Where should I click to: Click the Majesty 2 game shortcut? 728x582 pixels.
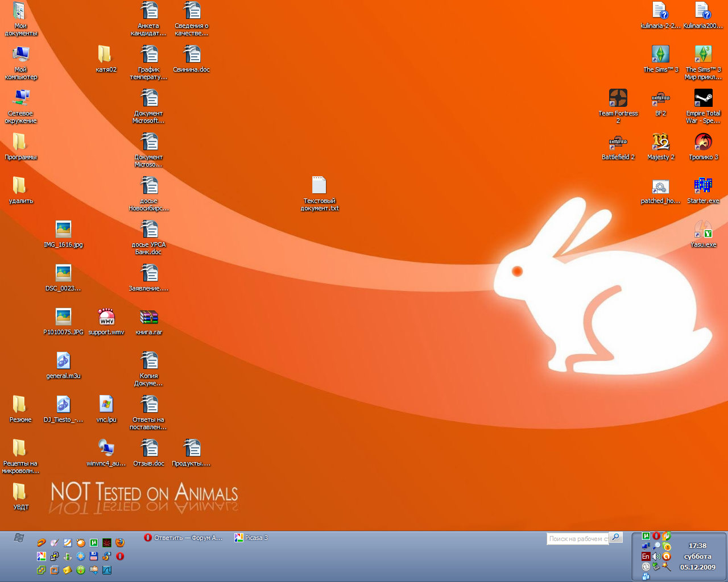point(660,145)
